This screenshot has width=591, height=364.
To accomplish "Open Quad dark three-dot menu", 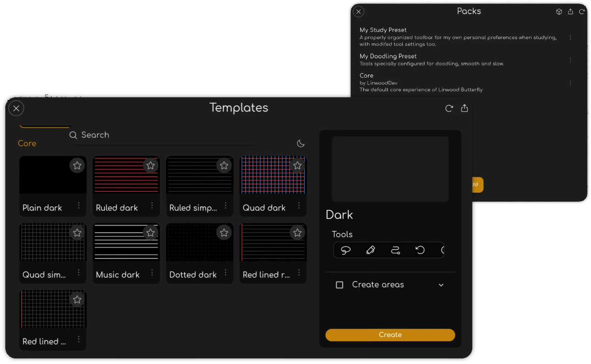I will point(299,205).
